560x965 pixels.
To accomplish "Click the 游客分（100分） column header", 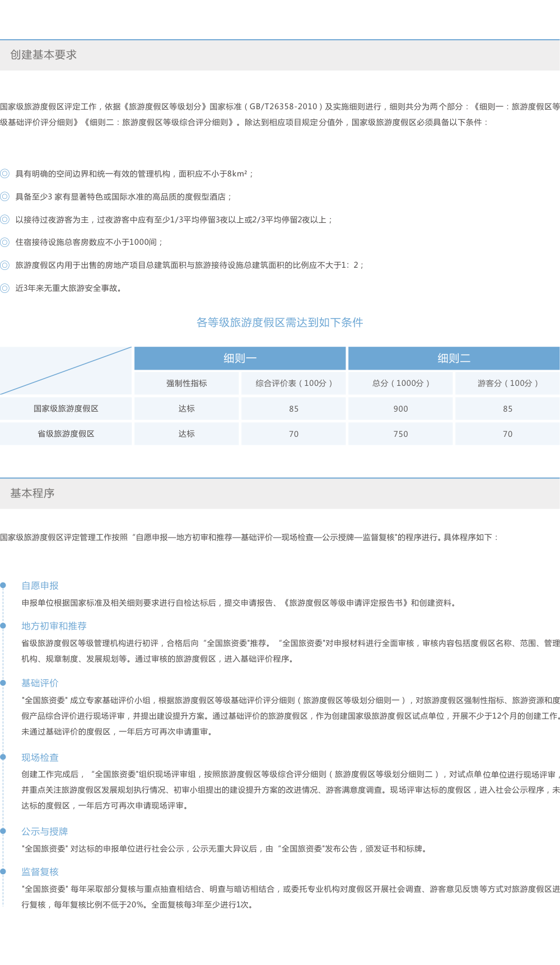I will click(x=507, y=383).
